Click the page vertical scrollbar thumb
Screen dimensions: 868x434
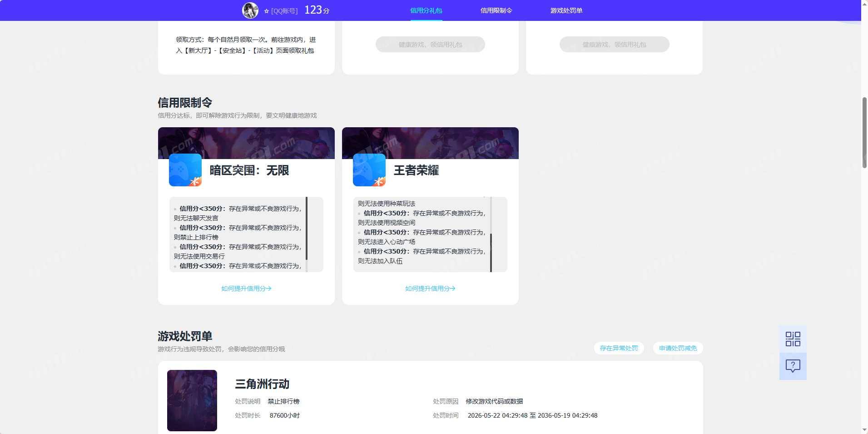(x=864, y=133)
